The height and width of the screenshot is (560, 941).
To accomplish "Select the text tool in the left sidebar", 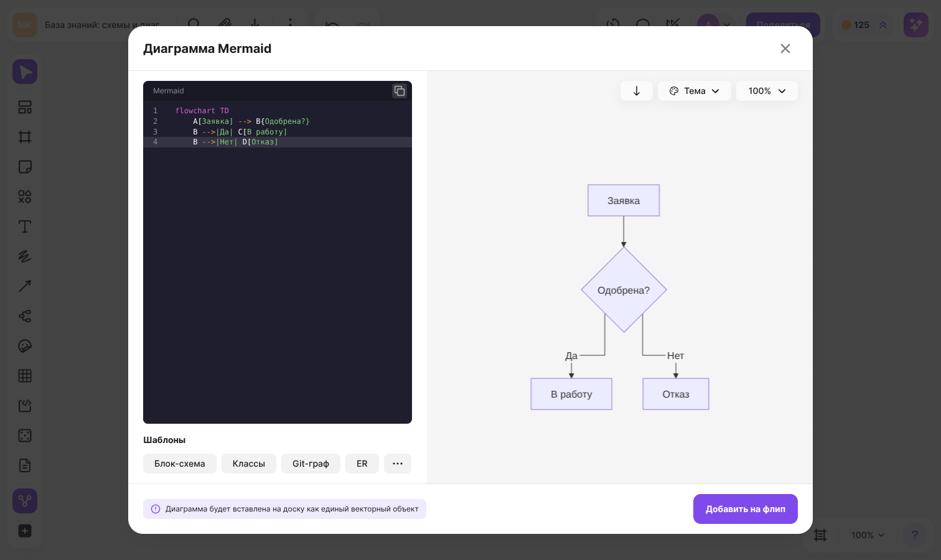I will [25, 226].
